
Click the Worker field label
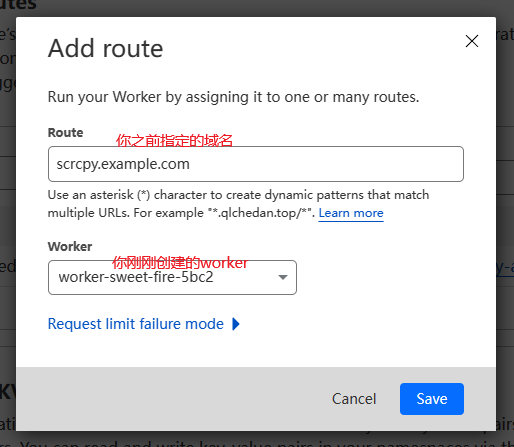pos(70,247)
